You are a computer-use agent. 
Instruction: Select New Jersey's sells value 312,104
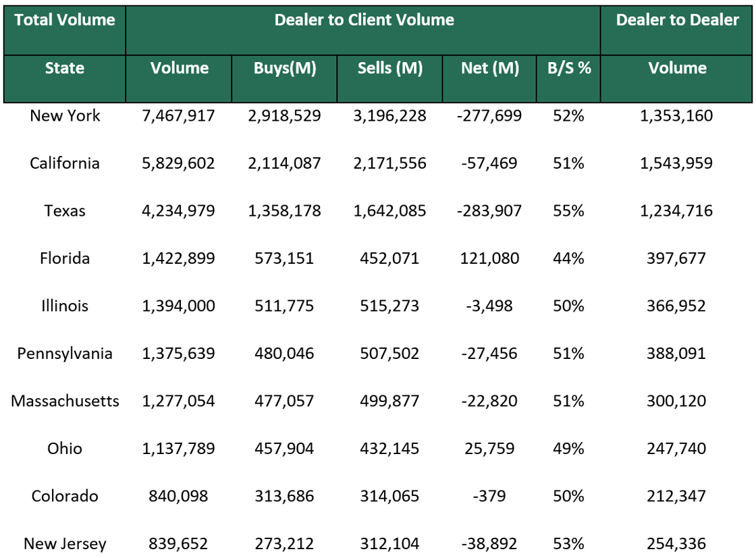point(389,543)
